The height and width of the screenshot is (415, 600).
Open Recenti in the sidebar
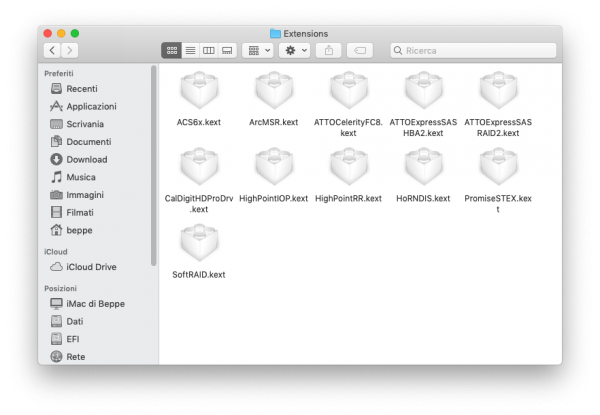click(74, 89)
